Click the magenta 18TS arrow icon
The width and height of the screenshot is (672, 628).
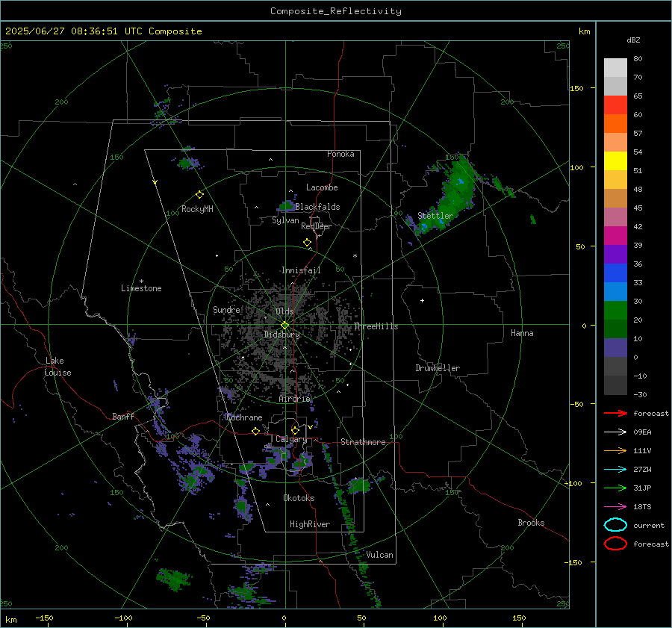615,507
